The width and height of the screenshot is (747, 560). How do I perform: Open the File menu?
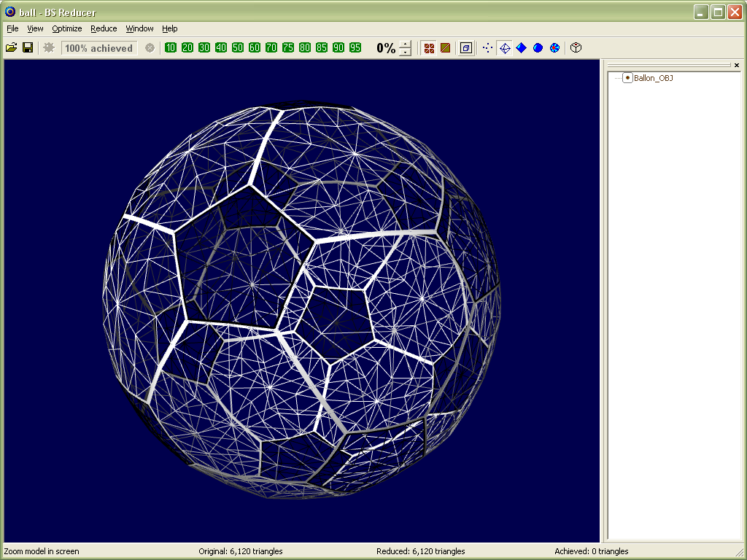point(12,28)
